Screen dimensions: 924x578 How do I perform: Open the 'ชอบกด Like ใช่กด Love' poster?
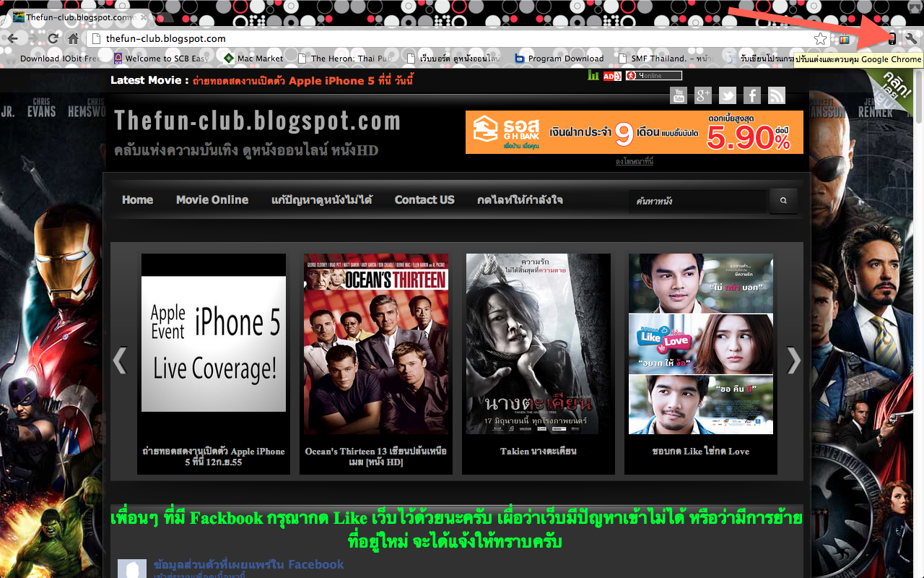[701, 344]
